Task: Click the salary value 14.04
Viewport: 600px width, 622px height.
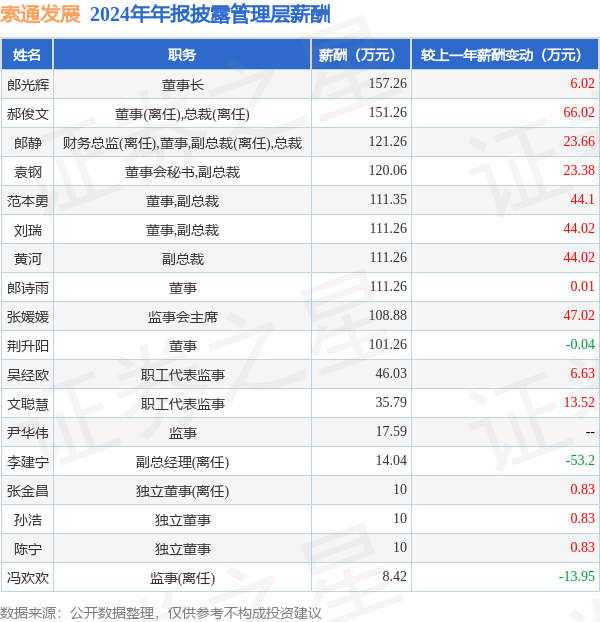Action: click(391, 460)
